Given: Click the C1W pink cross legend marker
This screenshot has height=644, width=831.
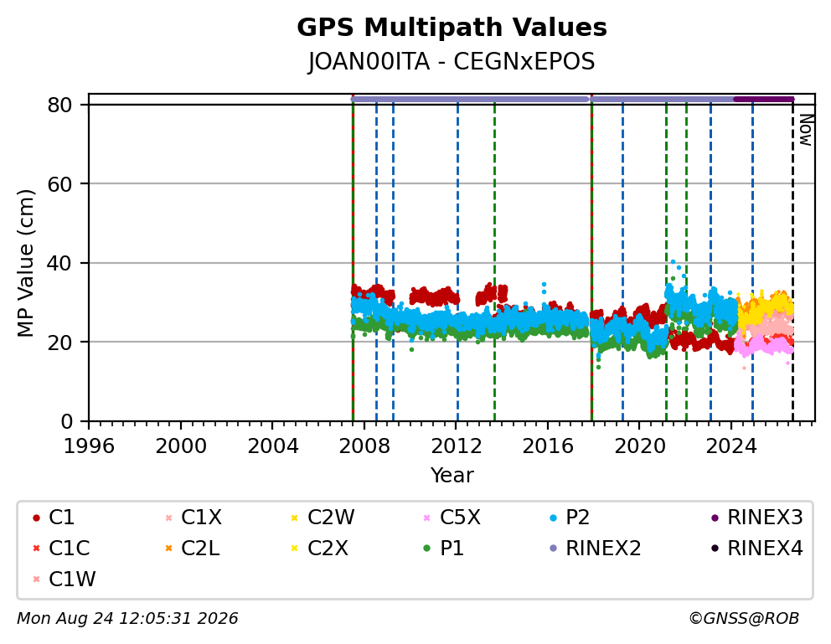Looking at the screenshot, I should [36, 580].
